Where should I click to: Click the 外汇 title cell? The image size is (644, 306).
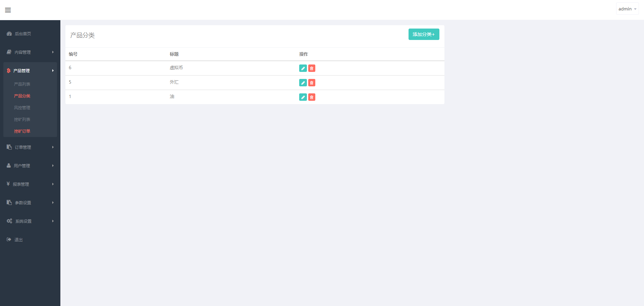point(174,82)
